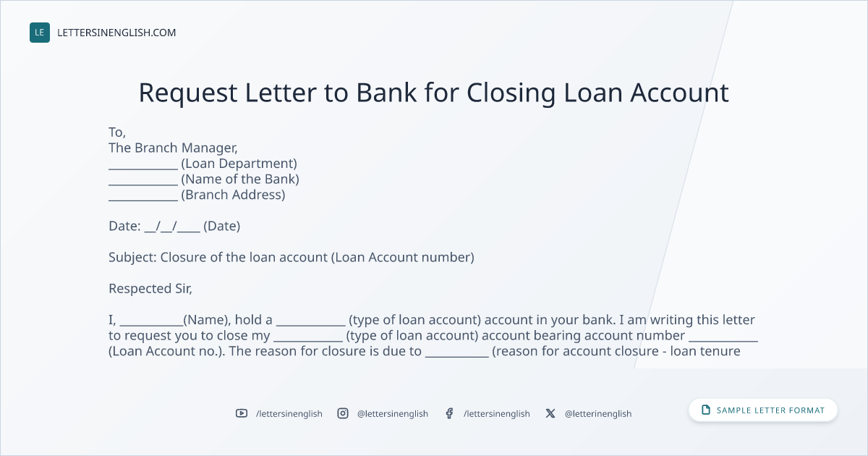
Task: Click the Date blank field
Action: click(172, 226)
